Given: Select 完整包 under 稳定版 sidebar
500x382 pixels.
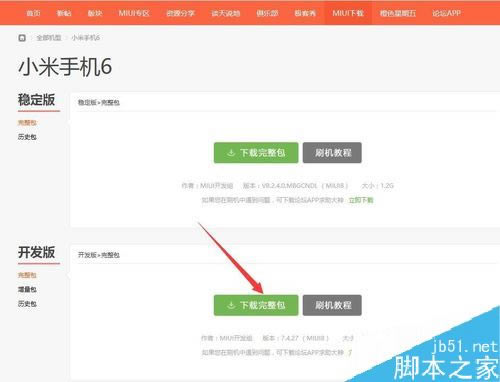Looking at the screenshot, I should (x=27, y=123).
